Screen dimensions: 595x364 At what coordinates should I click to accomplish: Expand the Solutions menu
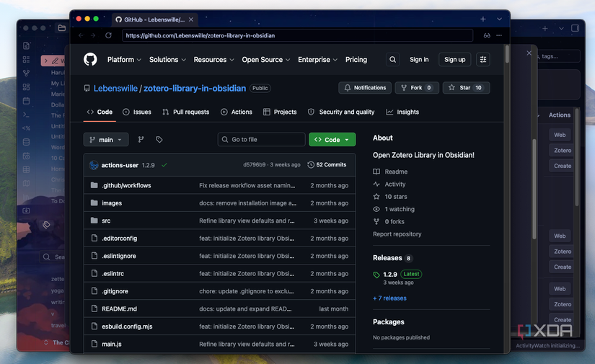[167, 60]
